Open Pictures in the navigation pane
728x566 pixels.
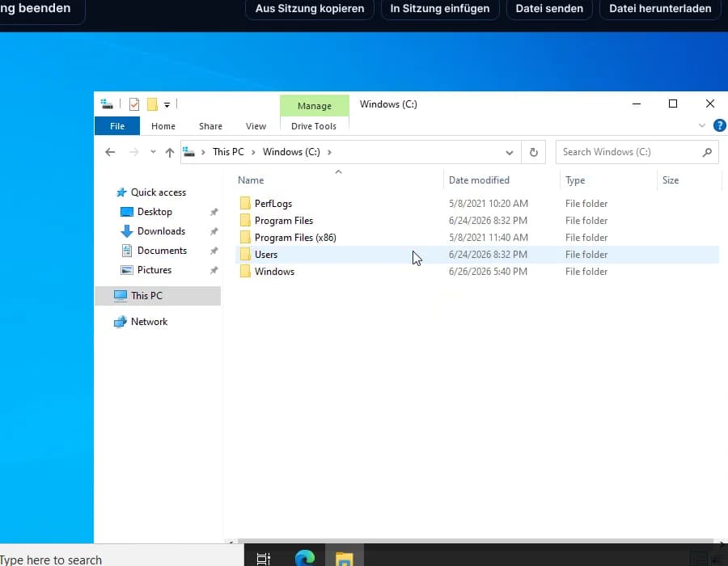click(x=154, y=270)
